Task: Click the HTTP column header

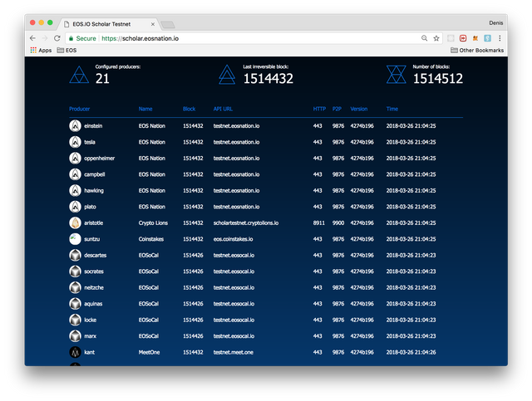Action: point(319,109)
